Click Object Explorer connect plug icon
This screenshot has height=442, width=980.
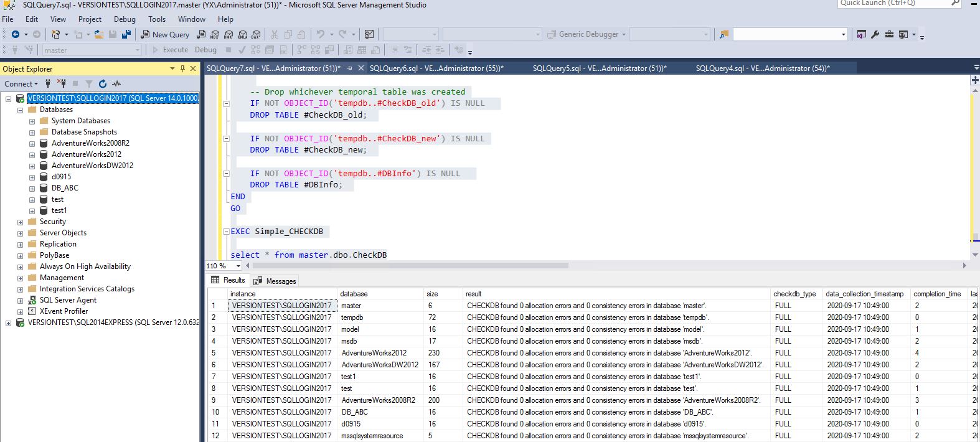pyautogui.click(x=48, y=83)
